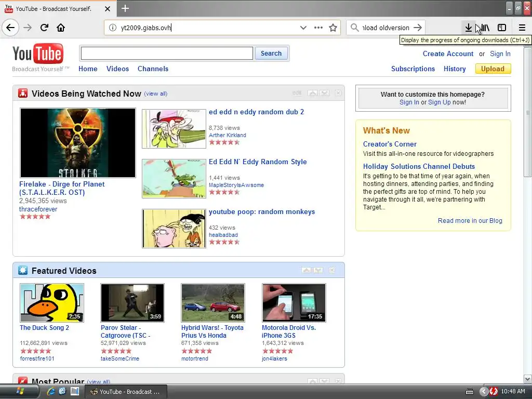Viewport: 532px width, 399px height.
Task: Click the page scrollbar down arrow
Action: tap(528, 379)
